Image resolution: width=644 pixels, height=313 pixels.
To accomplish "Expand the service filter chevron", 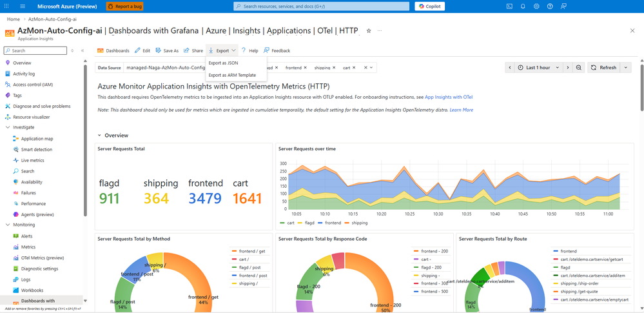I will pyautogui.click(x=371, y=68).
